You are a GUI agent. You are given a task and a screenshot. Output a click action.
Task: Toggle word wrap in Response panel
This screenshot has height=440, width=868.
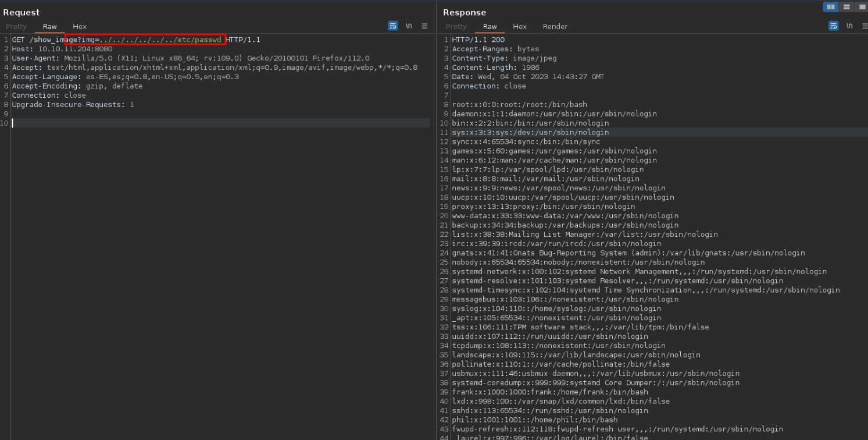834,26
